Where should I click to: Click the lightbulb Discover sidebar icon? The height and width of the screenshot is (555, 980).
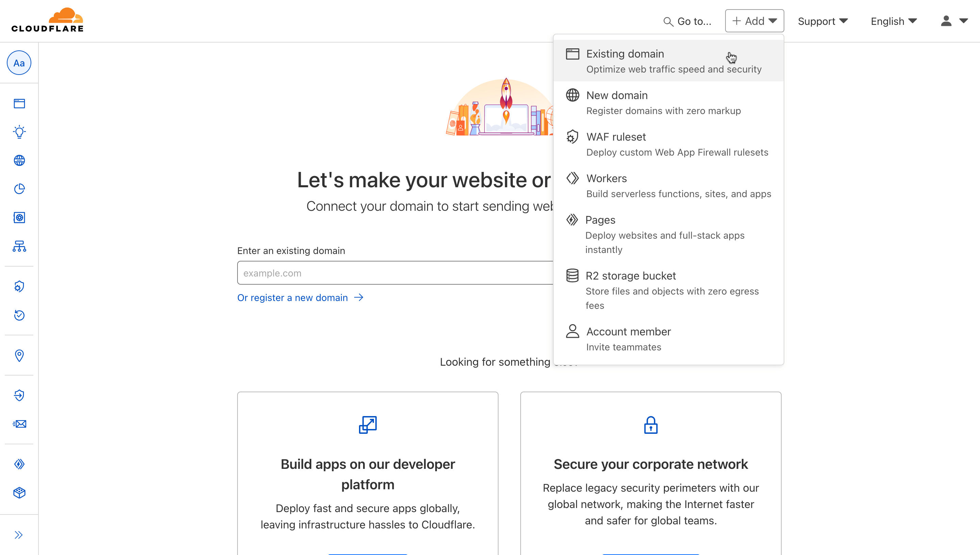click(19, 132)
